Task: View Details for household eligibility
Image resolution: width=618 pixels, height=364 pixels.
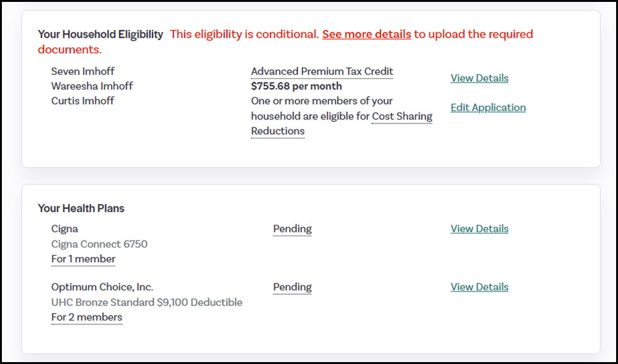Action: (479, 77)
